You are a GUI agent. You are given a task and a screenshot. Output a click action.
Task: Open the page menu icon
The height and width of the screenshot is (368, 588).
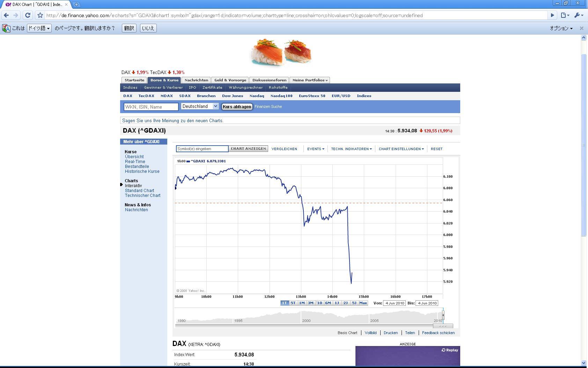point(565,15)
